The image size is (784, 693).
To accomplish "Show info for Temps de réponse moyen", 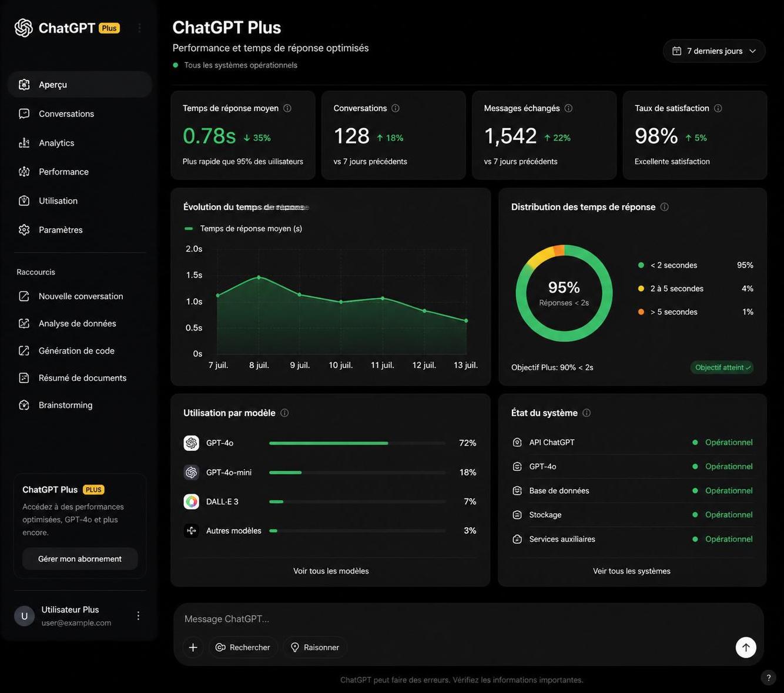I will click(287, 108).
